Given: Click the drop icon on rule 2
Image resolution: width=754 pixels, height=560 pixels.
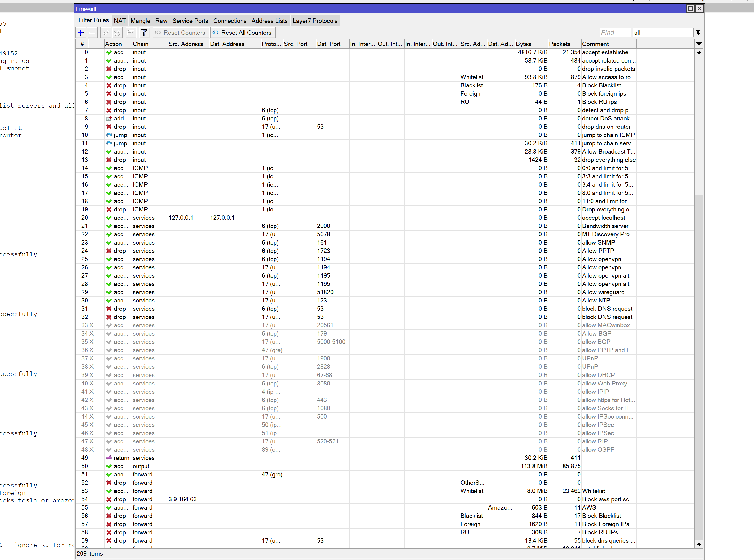Looking at the screenshot, I should tap(109, 69).
